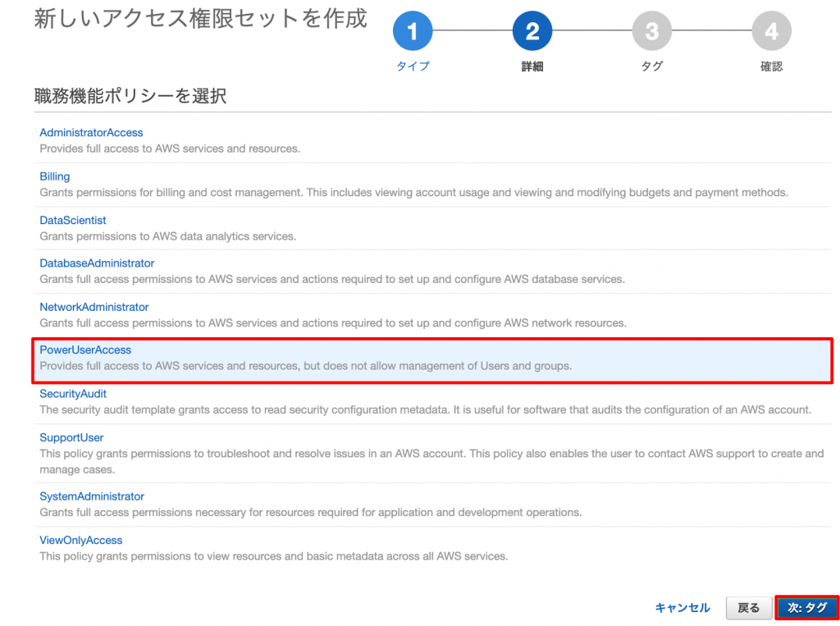
Task: Click the キャンセル link
Action: coord(682,608)
